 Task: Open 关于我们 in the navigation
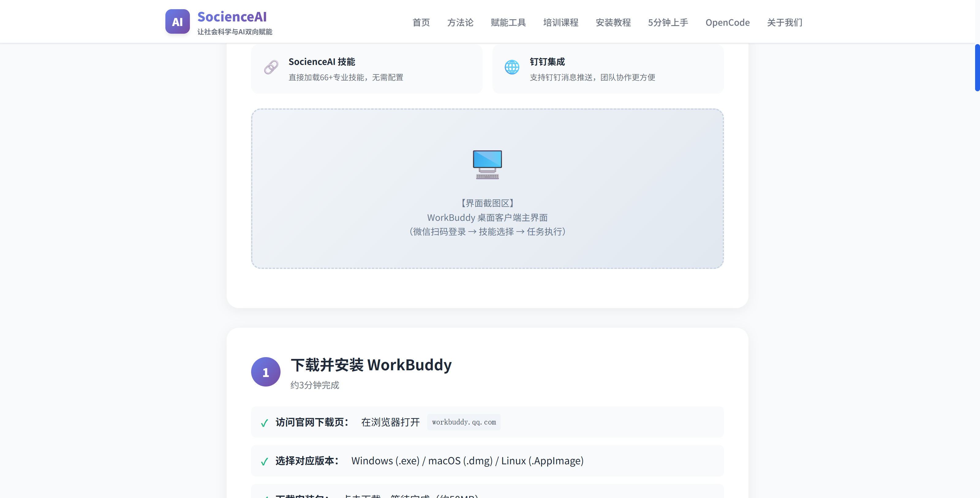[784, 22]
